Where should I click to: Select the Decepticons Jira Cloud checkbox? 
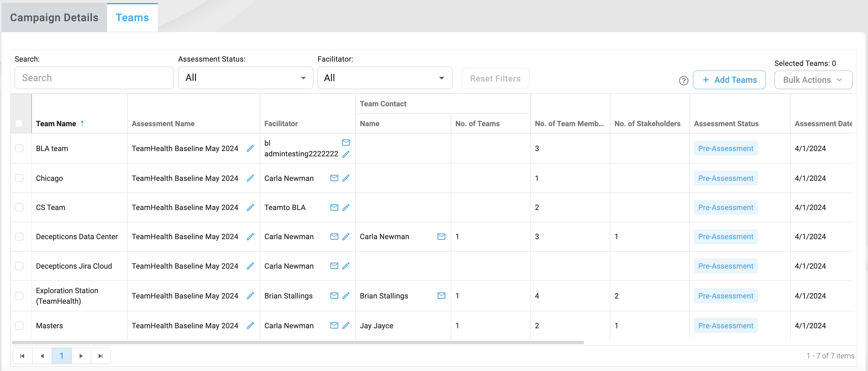(19, 266)
